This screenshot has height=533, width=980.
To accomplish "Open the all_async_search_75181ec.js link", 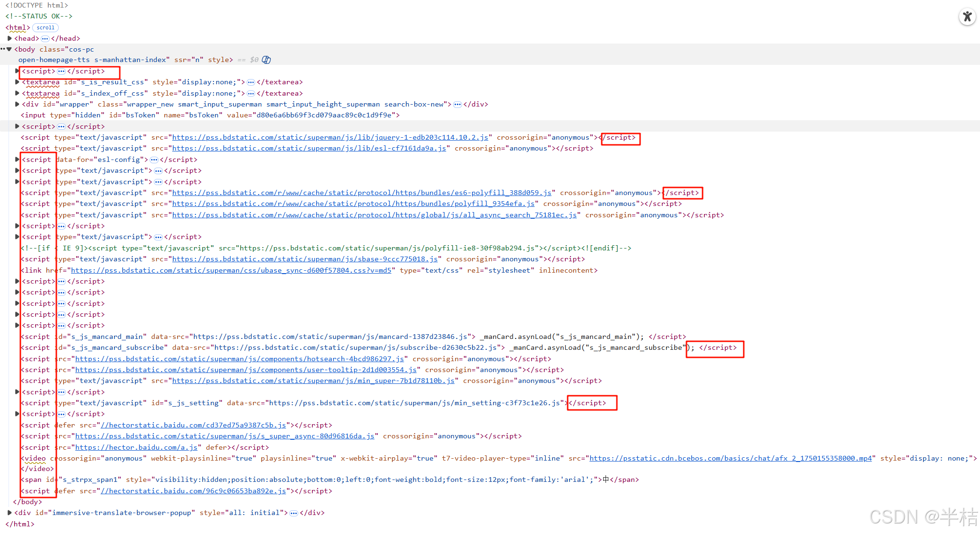I will coord(374,215).
